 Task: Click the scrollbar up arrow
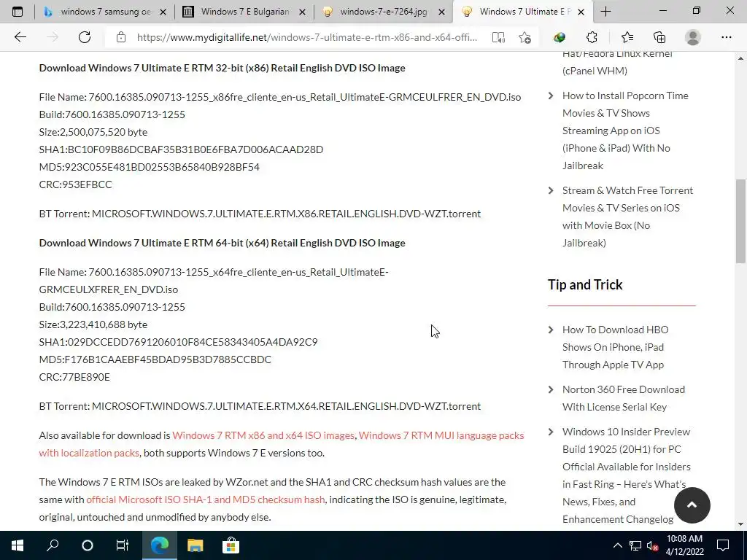(x=740, y=58)
